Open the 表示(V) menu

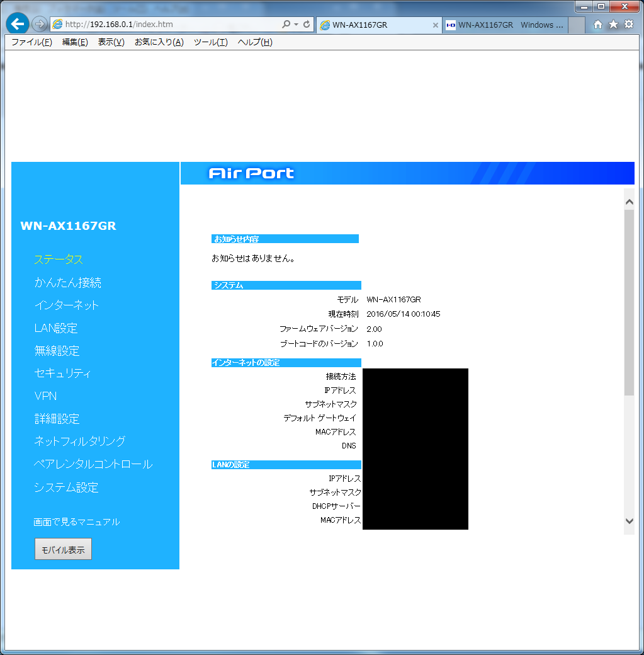click(111, 42)
